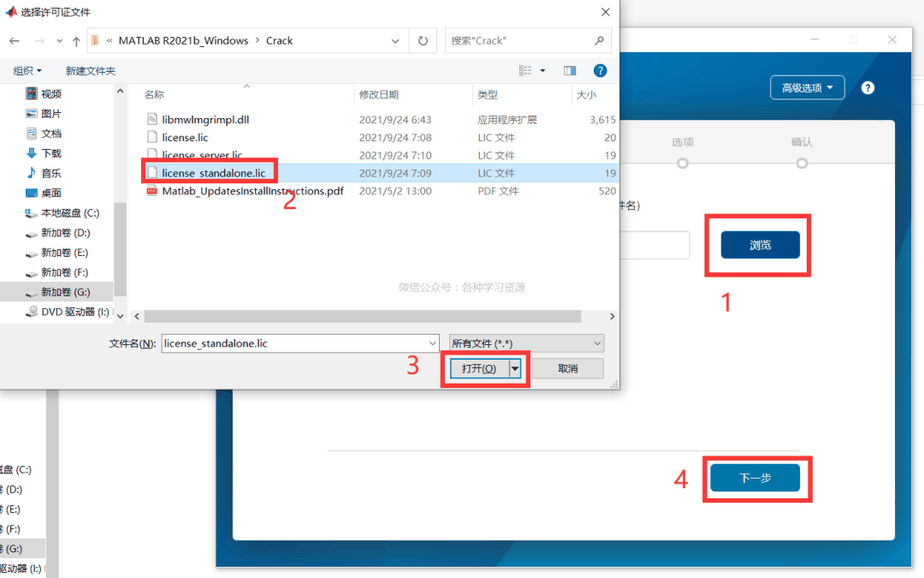
Task: Click the 文件名 input field
Action: [x=299, y=343]
